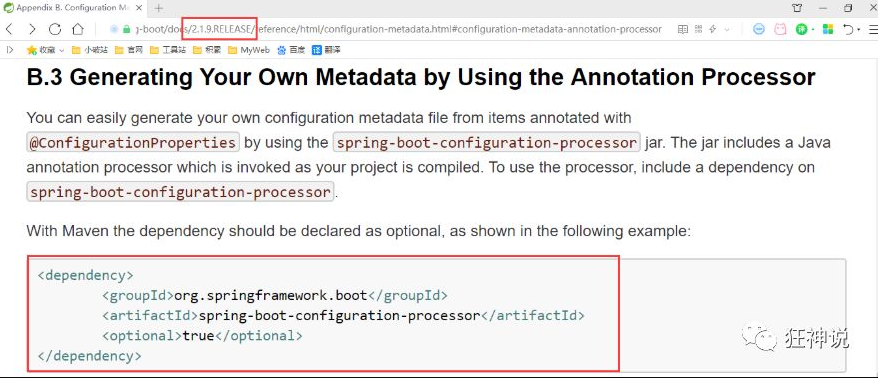The width and height of the screenshot is (878, 378).
Task: Click the QR code icon in address bar
Action: click(698, 29)
